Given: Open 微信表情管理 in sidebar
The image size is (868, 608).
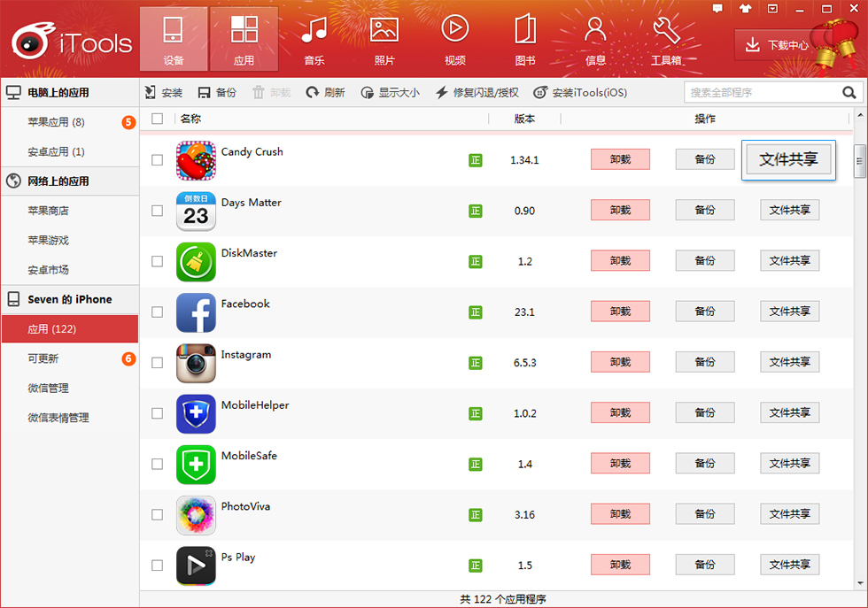Looking at the screenshot, I should (70, 418).
